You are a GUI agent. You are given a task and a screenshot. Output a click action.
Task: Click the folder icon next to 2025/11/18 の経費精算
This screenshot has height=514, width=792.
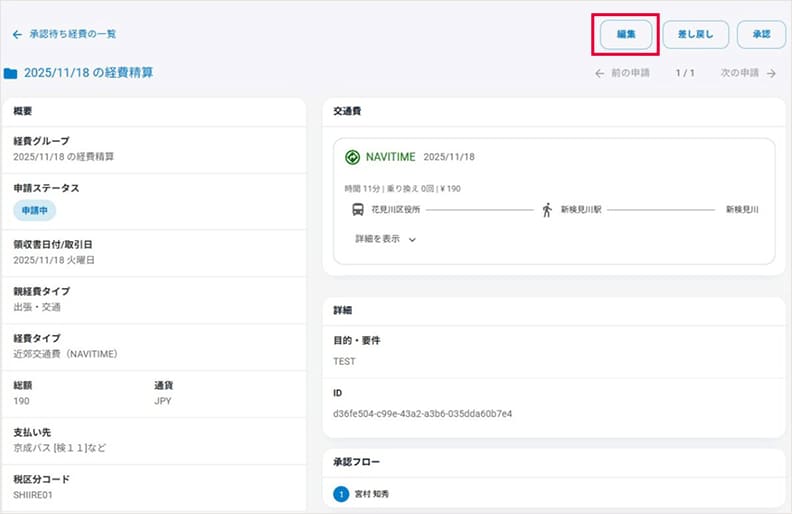click(11, 73)
